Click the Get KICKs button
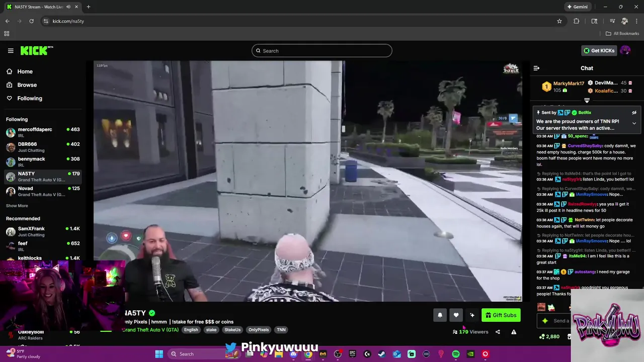The width and height of the screenshot is (644, 362). click(x=599, y=51)
